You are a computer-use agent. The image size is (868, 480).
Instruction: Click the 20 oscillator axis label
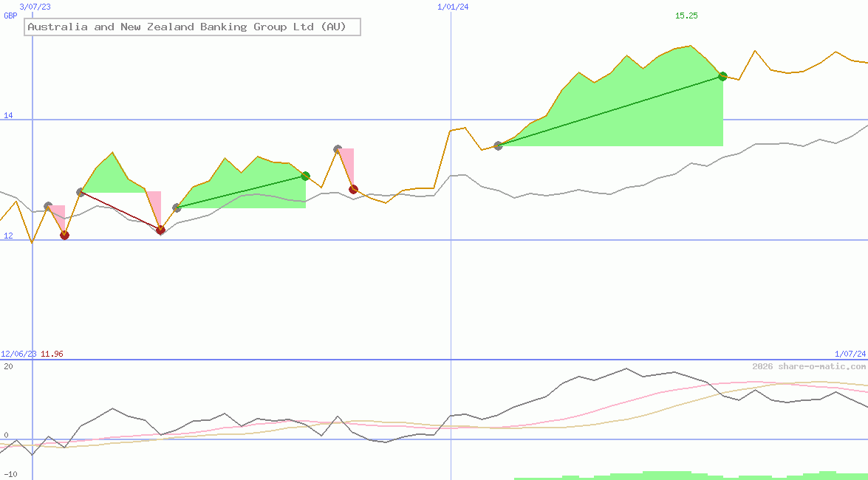tap(8, 366)
